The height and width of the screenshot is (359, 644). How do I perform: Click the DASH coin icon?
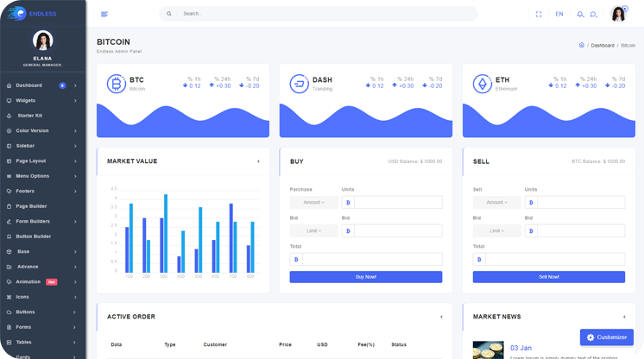[x=299, y=84]
